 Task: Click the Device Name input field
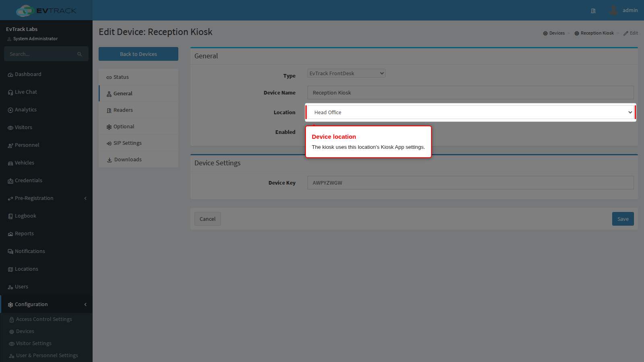471,93
